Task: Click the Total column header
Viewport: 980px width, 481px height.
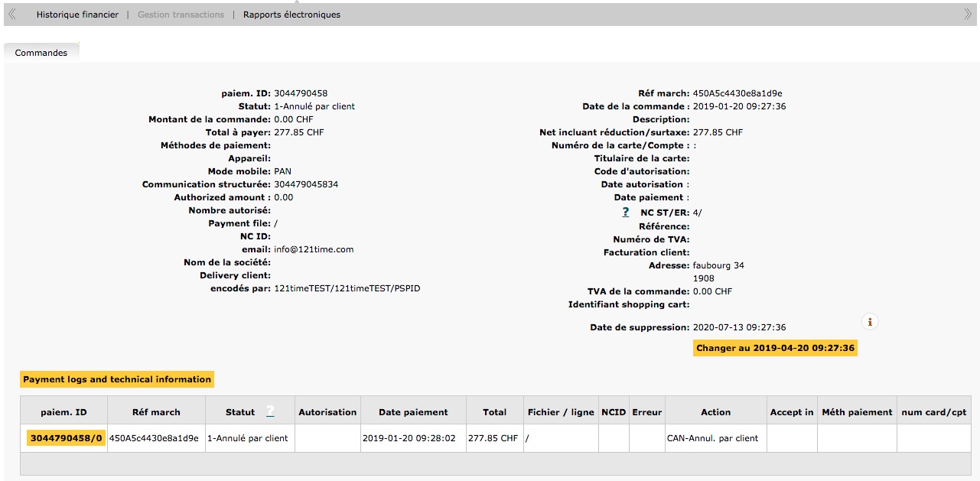Action: [494, 412]
